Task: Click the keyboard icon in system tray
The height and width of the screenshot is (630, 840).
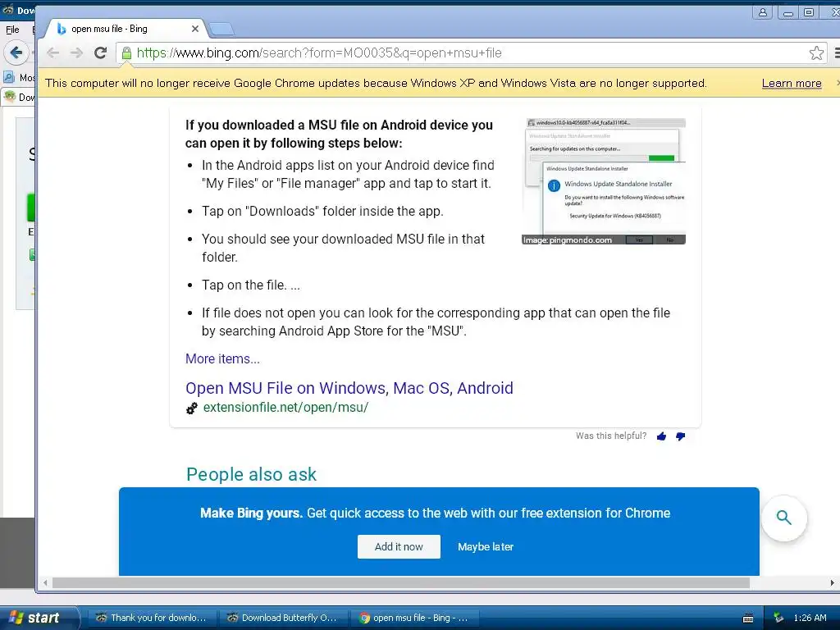Action: point(748,619)
